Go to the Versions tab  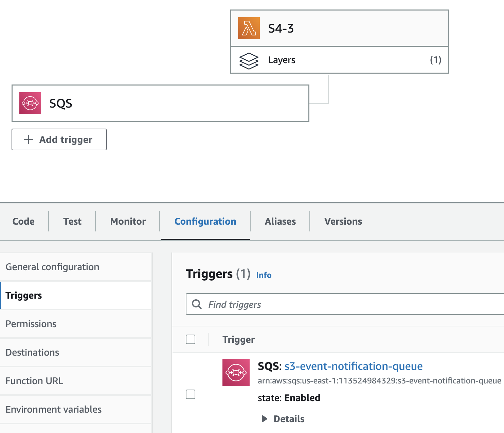(343, 221)
